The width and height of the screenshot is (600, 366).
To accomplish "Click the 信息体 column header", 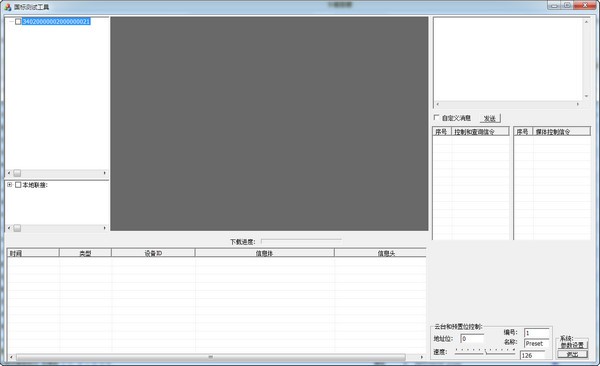I will (x=264, y=253).
